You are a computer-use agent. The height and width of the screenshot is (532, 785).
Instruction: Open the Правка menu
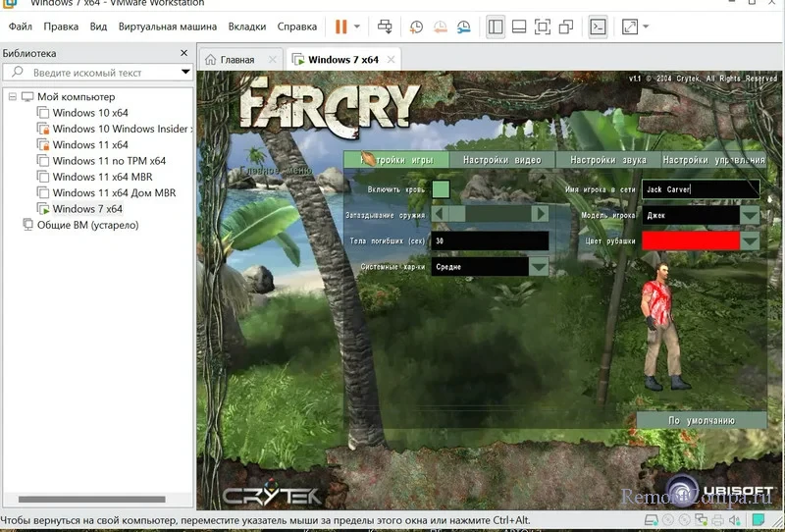point(61,27)
